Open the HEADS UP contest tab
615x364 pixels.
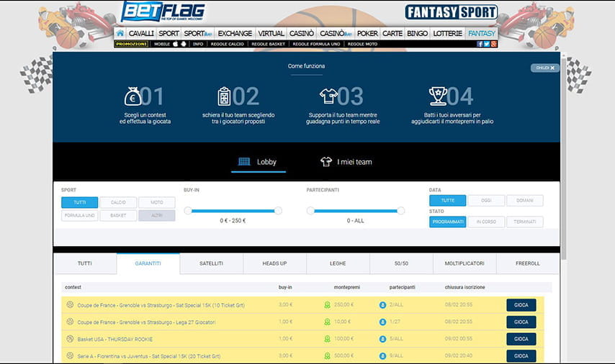(x=274, y=263)
